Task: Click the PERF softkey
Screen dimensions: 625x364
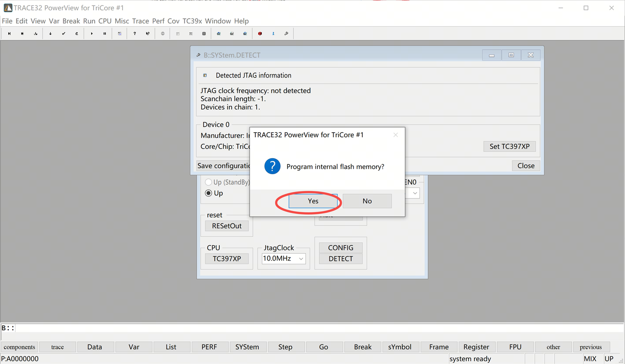Action: pyautogui.click(x=209, y=347)
